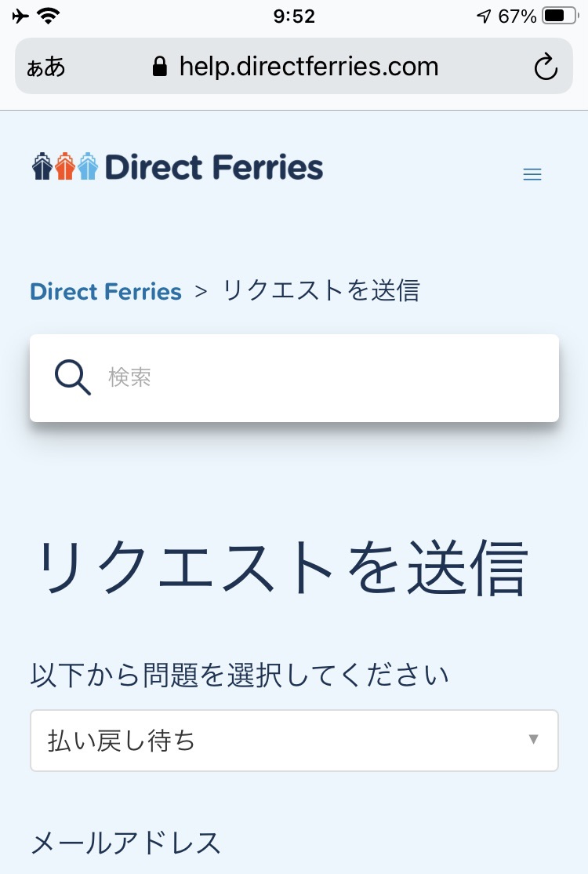Tap the magnifying glass search icon
This screenshot has width=588, height=874.
point(72,377)
